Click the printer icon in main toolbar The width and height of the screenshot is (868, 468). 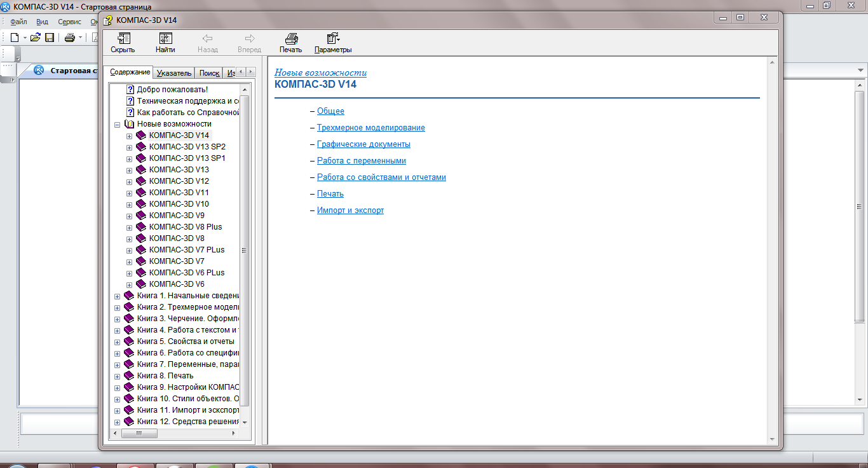[x=70, y=38]
